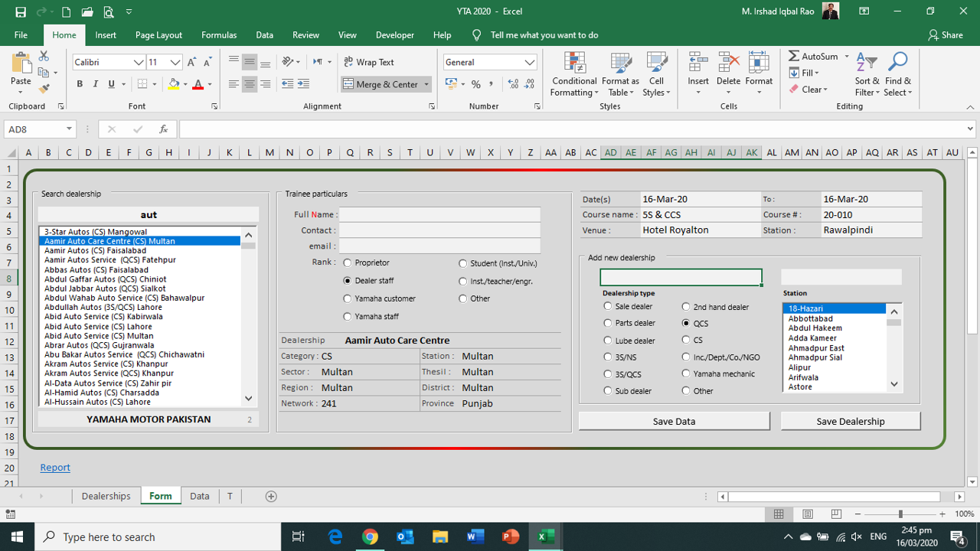Click Percent Style icon in Number group
980x551 pixels.
476,84
